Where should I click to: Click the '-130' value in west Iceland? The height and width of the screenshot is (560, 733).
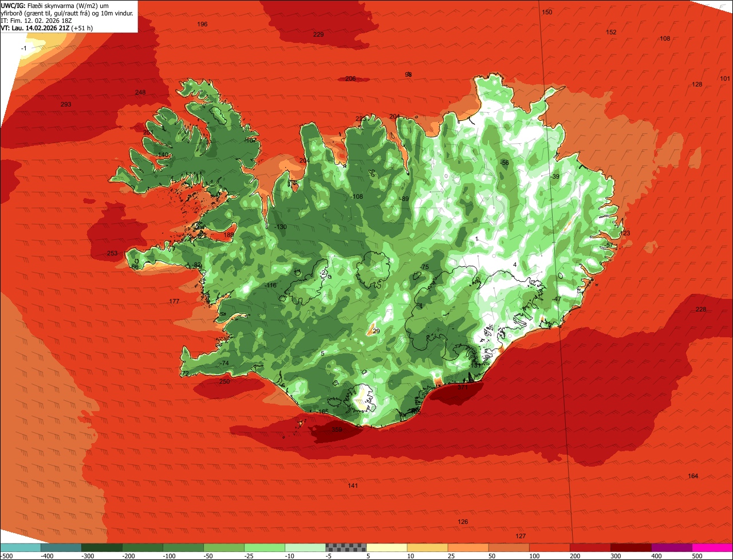280,227
